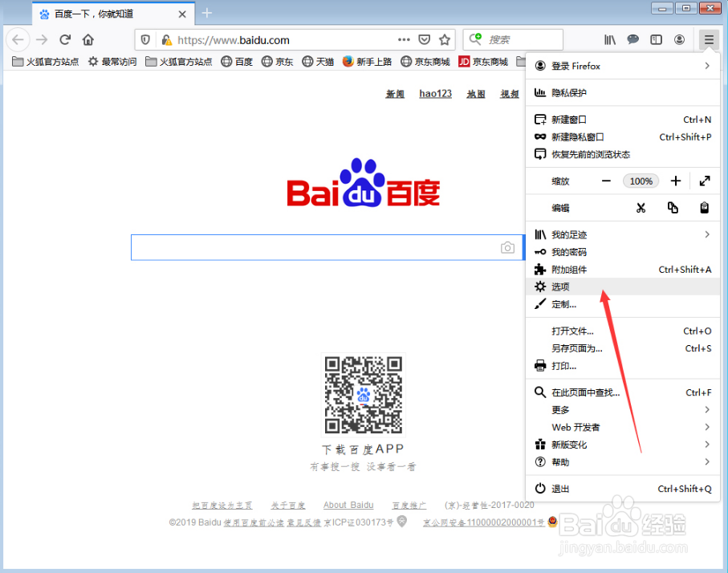This screenshot has width=728, height=573.
Task: Select the 百度一下，你就知道 tab
Action: pyautogui.click(x=113, y=14)
